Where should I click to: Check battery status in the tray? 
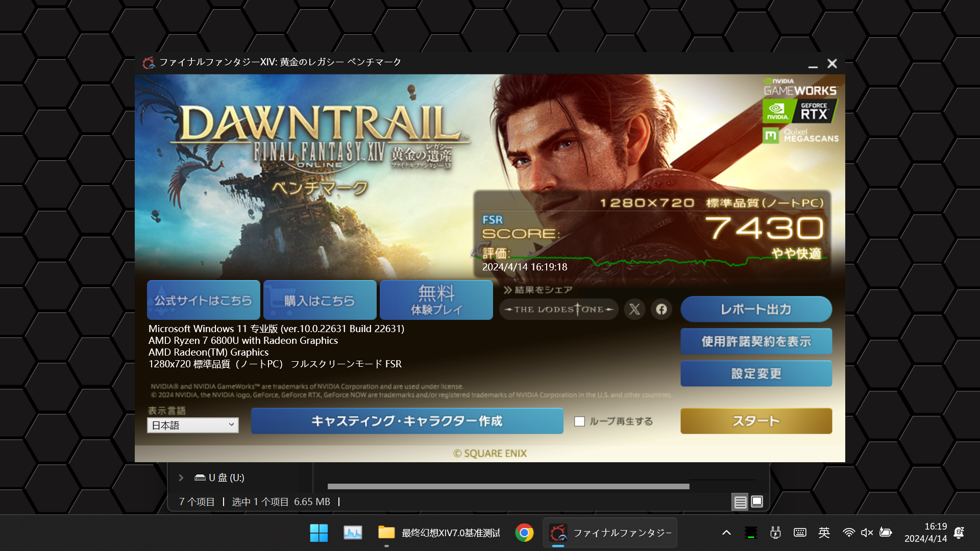pyautogui.click(x=886, y=532)
